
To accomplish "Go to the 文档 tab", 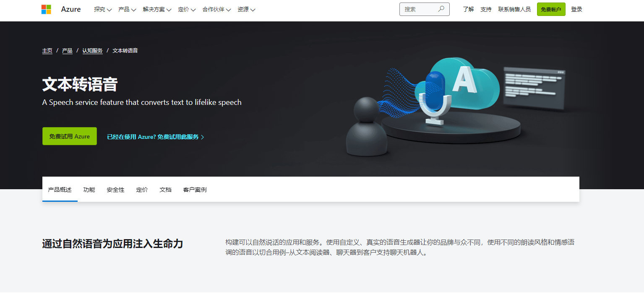I will tap(165, 190).
